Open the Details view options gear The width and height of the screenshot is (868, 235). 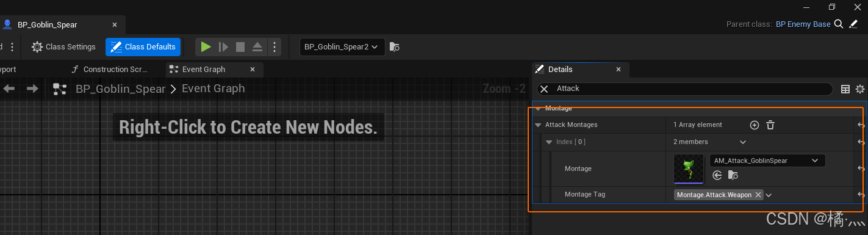tap(860, 89)
